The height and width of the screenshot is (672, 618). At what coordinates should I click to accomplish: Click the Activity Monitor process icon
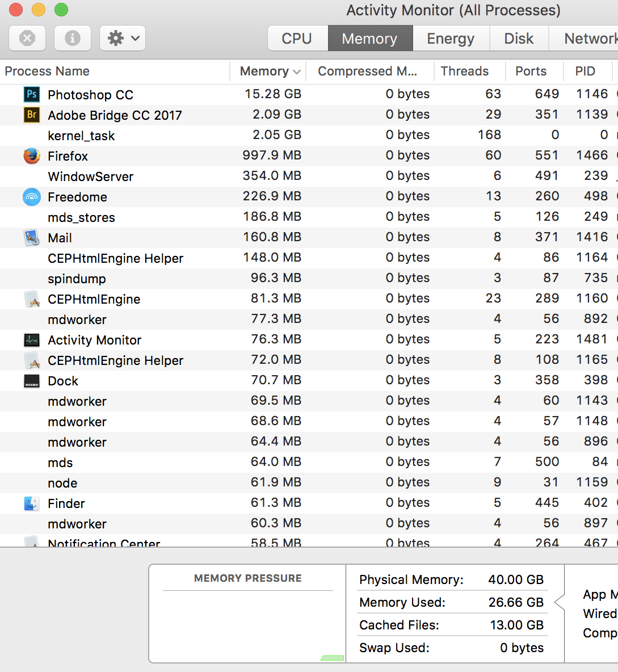tap(32, 340)
